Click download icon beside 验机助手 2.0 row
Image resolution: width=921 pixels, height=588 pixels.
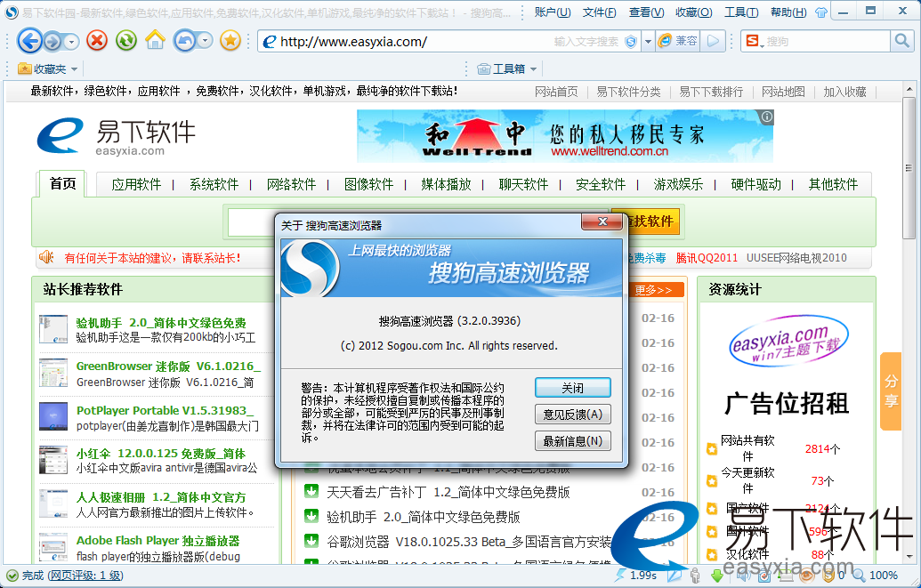[x=311, y=516]
